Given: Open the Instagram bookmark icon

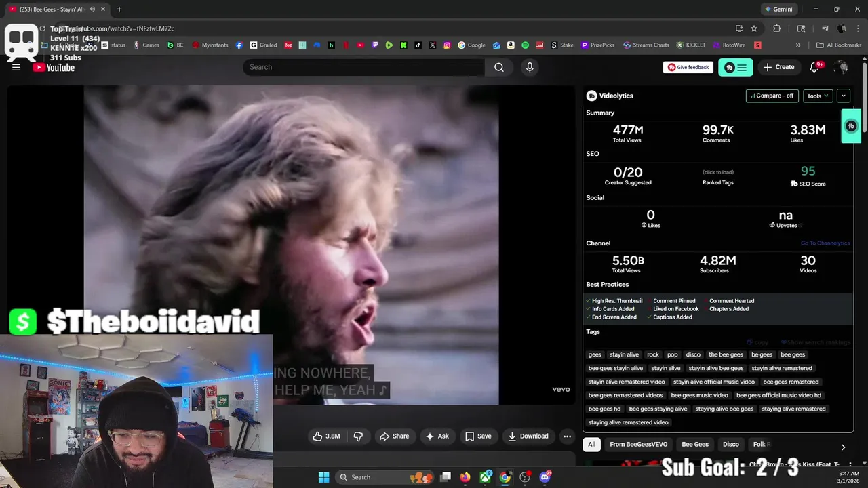Looking at the screenshot, I should pyautogui.click(x=447, y=45).
